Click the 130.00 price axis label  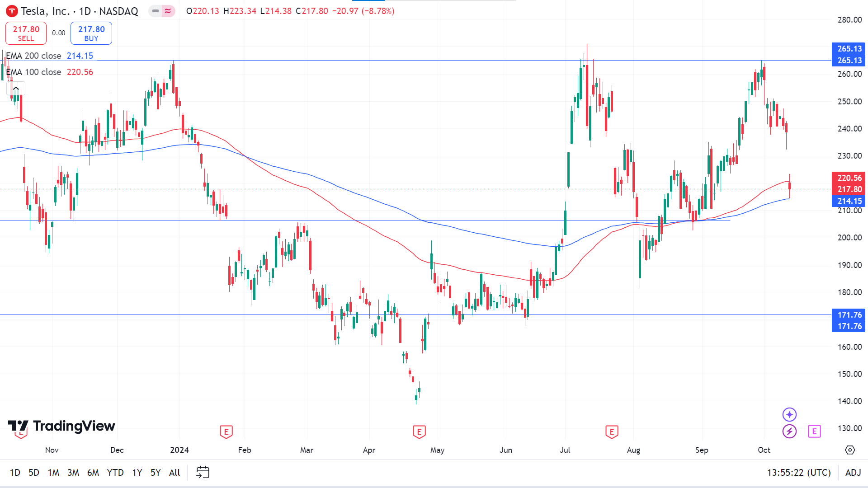[849, 428]
